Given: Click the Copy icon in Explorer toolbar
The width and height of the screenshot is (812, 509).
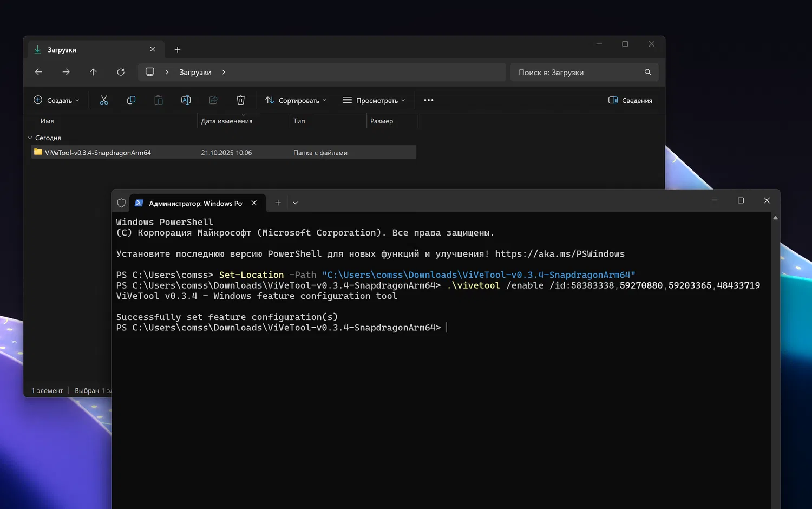Looking at the screenshot, I should pyautogui.click(x=131, y=100).
